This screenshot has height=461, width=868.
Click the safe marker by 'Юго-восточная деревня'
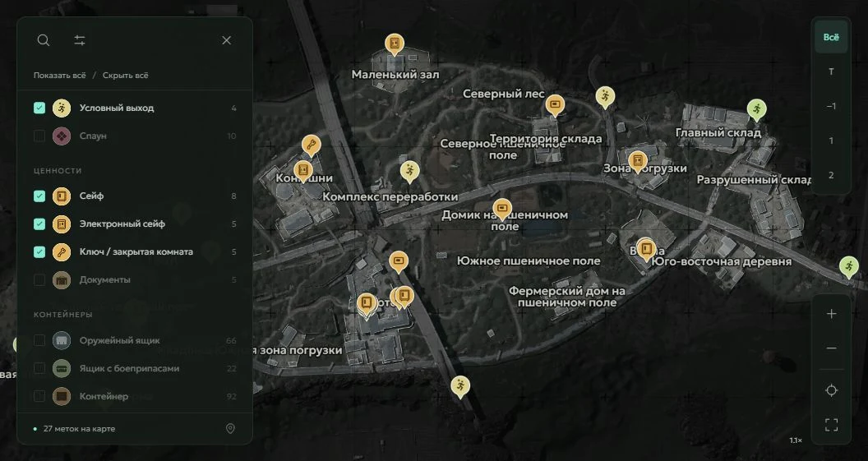point(646,249)
